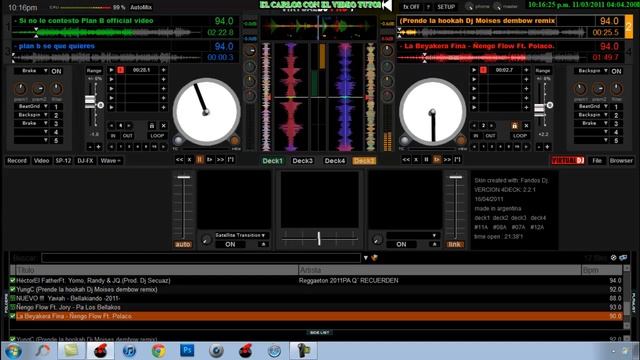Open the empty right video effect dropdown
Viewport: 640px width, 360px height.
(x=434, y=236)
